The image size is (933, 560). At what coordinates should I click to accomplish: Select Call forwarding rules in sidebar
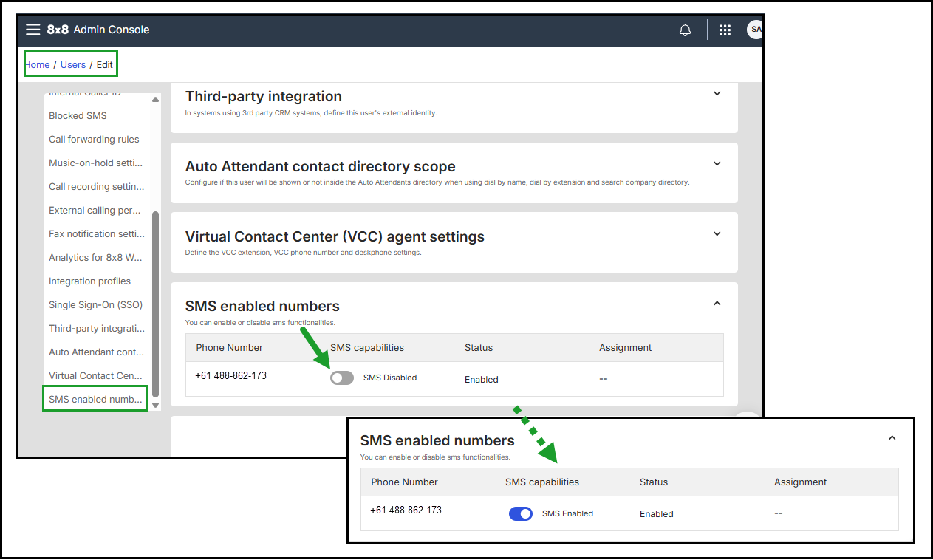[x=94, y=139]
